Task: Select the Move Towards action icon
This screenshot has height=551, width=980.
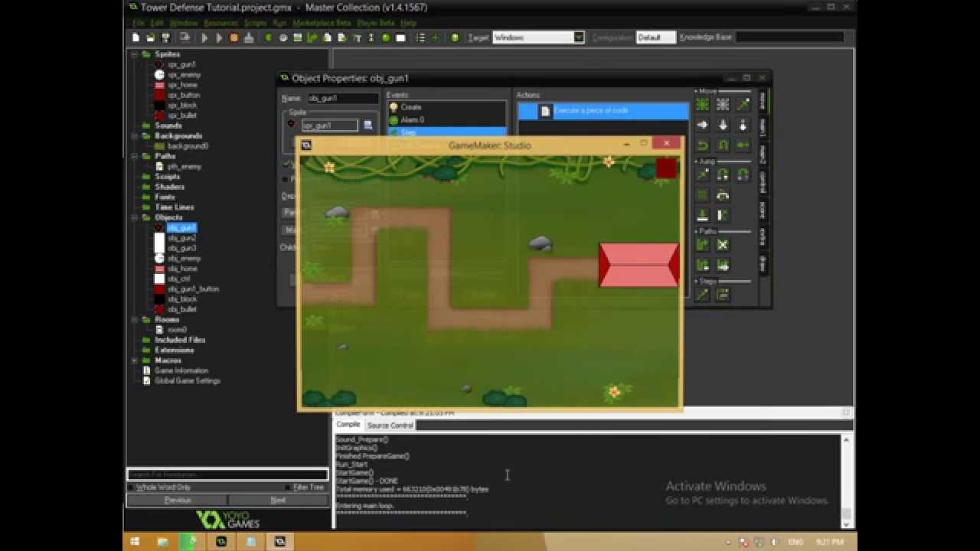Action: pos(743,105)
